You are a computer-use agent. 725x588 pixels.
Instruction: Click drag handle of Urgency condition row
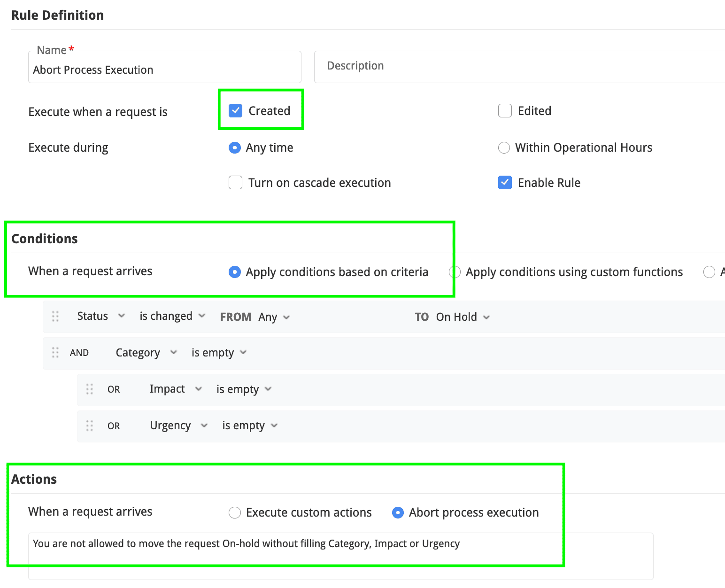pos(90,426)
